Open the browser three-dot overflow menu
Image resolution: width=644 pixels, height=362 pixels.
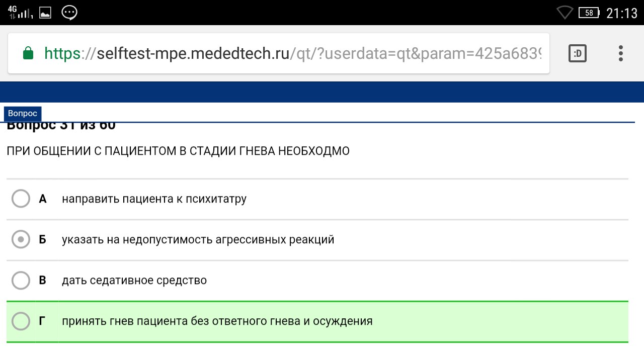620,53
